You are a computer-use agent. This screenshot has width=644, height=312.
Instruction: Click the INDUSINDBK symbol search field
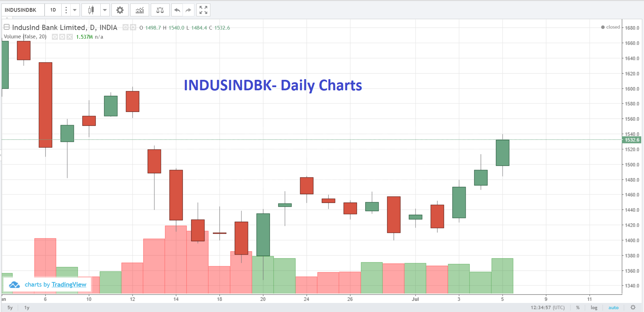pyautogui.click(x=23, y=10)
